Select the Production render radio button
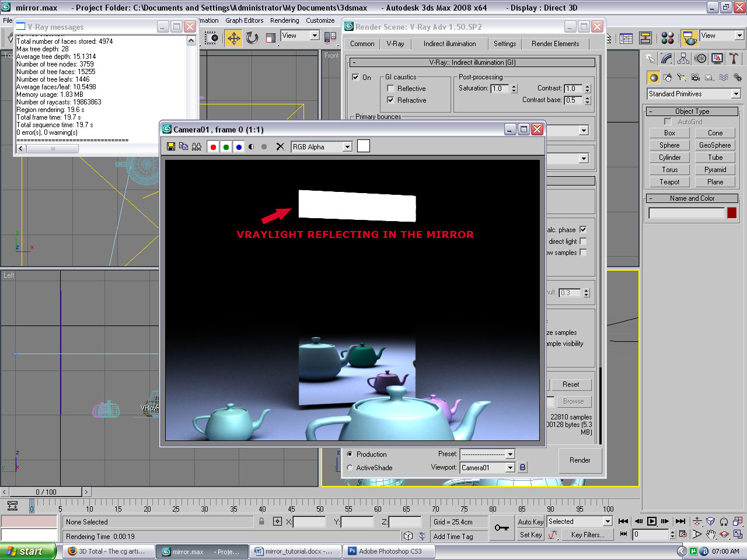Screen dimensions: 747x560 350,454
